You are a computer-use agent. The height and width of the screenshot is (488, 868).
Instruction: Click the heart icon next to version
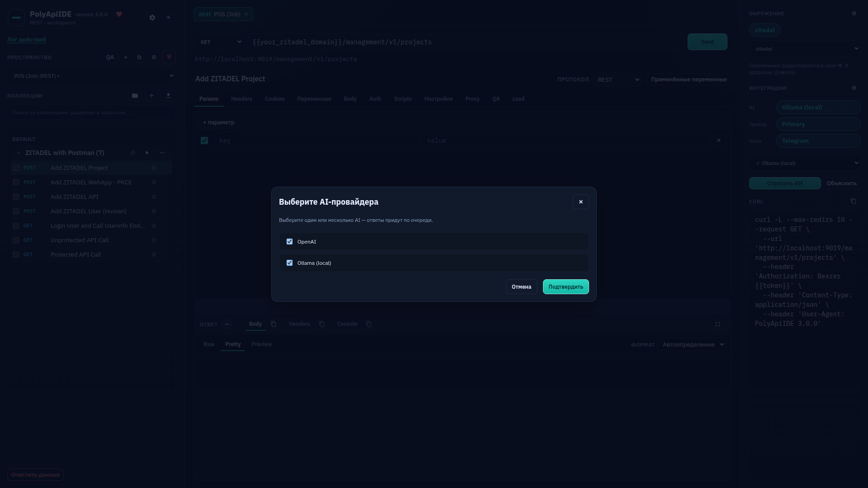pos(119,14)
